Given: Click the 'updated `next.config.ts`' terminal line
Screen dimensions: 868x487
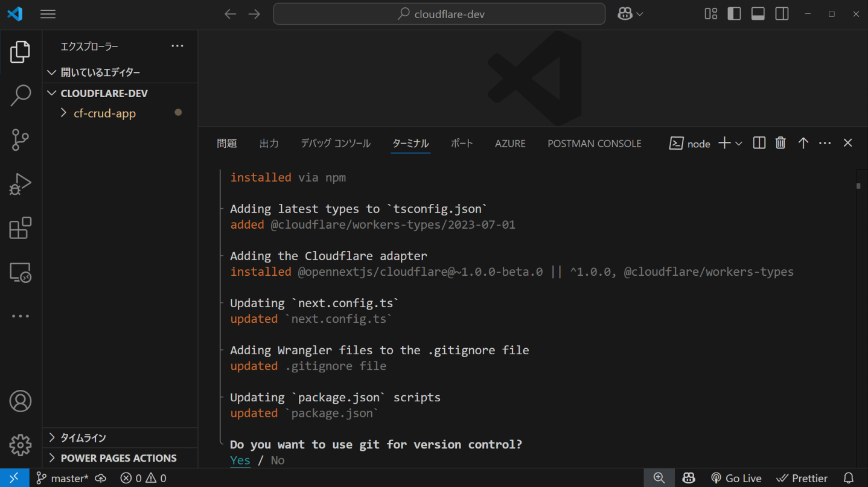Looking at the screenshot, I should (311, 319).
